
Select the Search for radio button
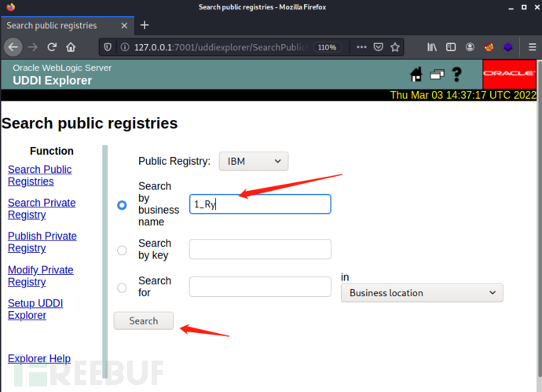tap(122, 288)
